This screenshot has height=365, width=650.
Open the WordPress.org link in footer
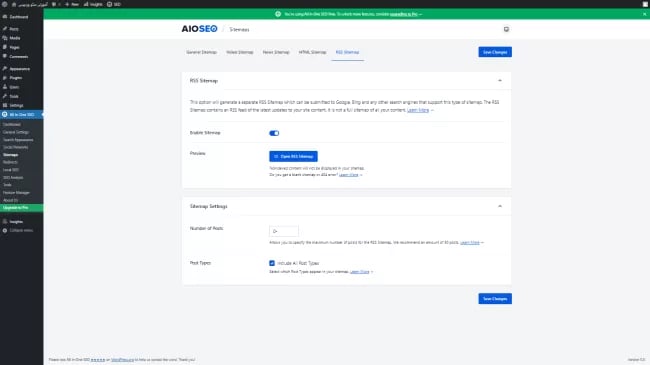(x=123, y=360)
